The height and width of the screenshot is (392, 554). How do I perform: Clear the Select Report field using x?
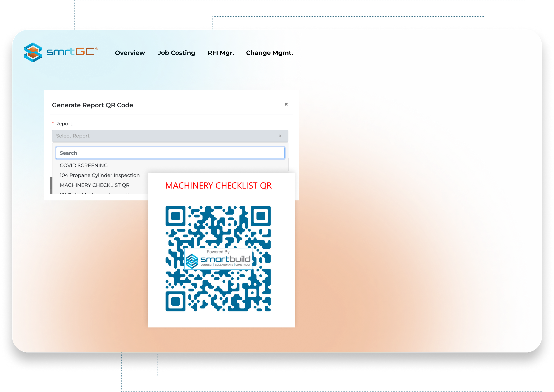280,136
